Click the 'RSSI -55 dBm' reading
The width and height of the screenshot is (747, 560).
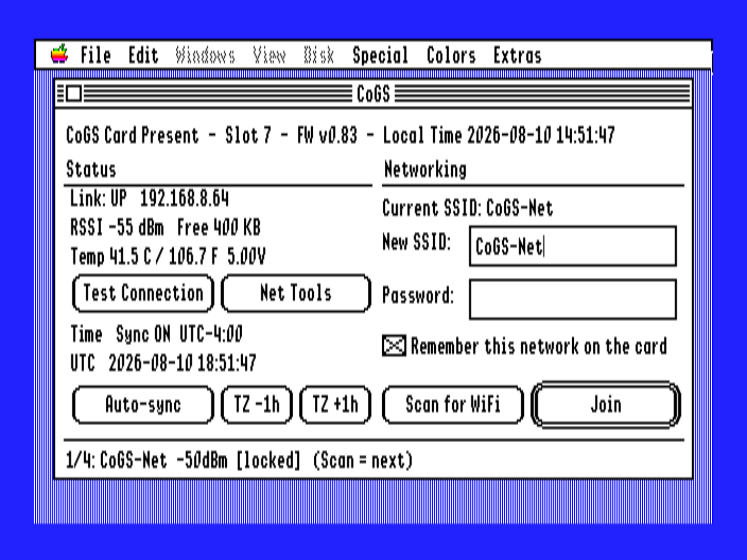[117, 228]
